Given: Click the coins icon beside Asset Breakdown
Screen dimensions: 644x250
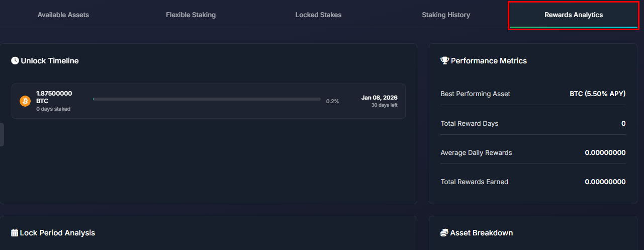Looking at the screenshot, I should pyautogui.click(x=444, y=233).
